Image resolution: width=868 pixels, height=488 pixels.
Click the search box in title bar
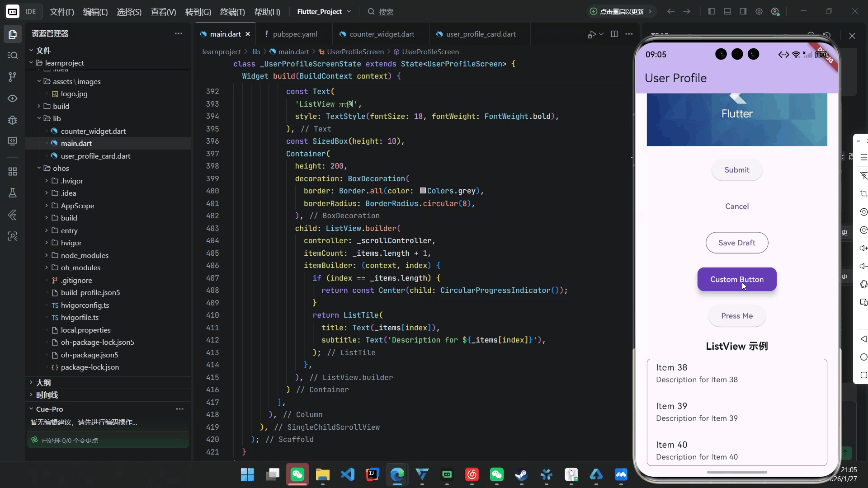tap(386, 12)
